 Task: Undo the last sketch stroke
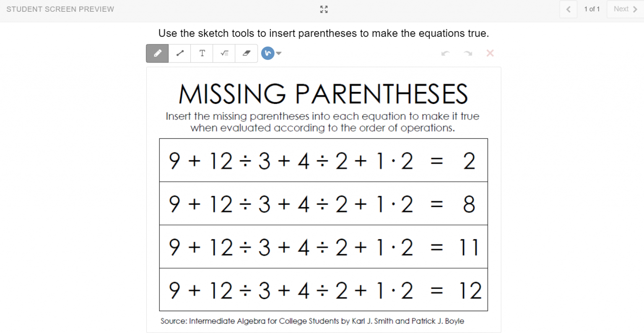445,53
